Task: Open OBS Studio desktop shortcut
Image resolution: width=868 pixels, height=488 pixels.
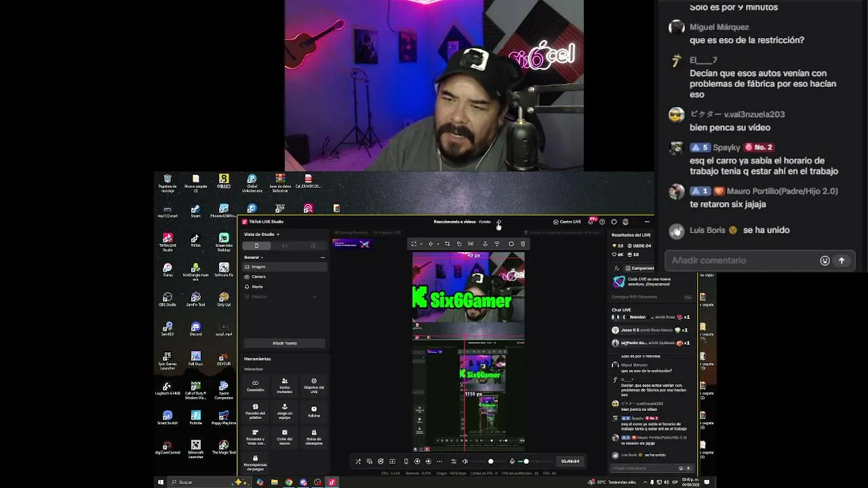Action: pos(167,300)
